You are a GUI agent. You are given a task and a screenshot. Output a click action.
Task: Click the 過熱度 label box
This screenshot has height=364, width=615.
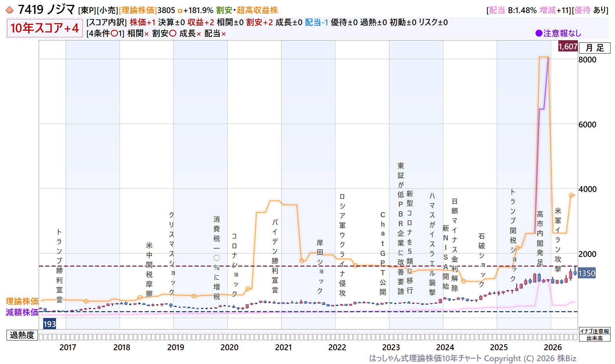pyautogui.click(x=22, y=335)
